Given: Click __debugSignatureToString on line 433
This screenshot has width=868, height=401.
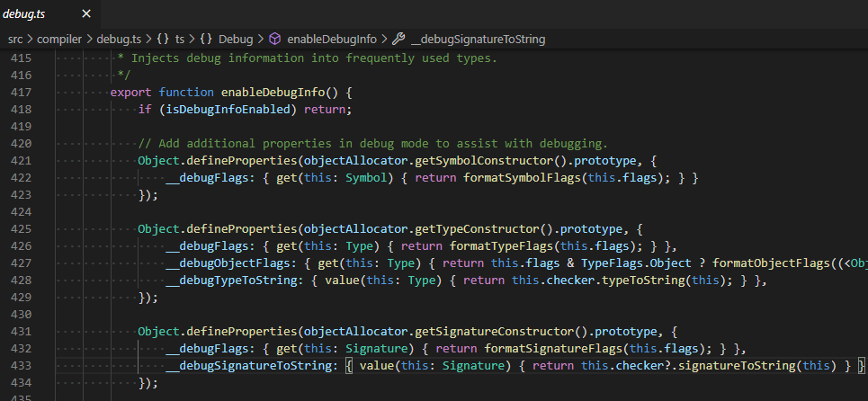Looking at the screenshot, I should (248, 366).
